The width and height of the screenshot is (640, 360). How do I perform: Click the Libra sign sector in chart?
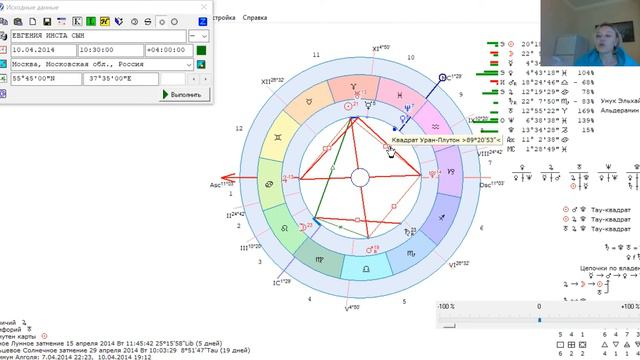coord(366,268)
